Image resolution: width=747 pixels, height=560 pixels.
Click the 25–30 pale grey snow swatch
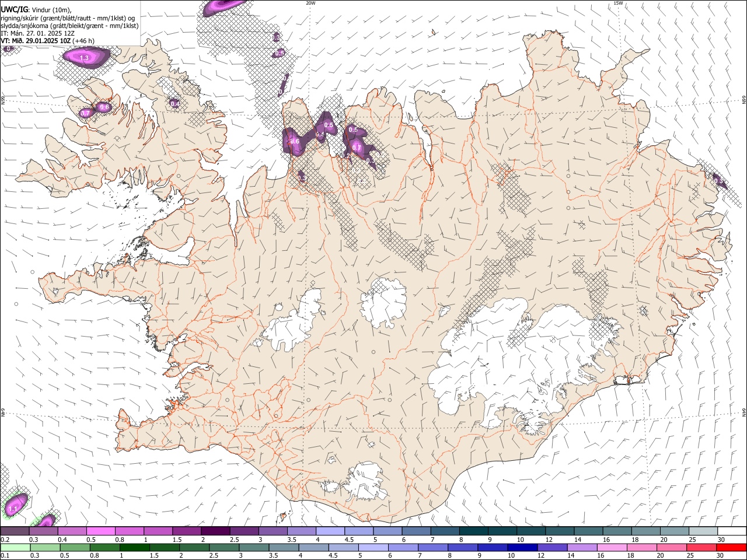point(703,531)
